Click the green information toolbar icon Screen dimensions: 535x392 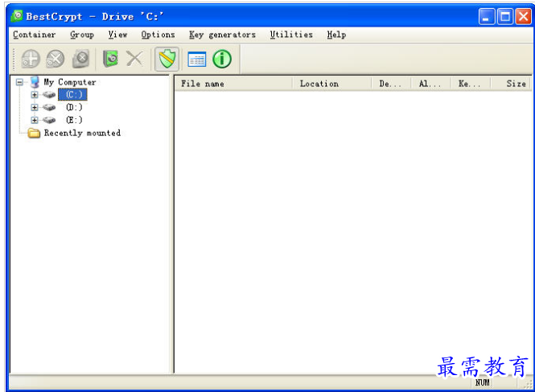(x=222, y=59)
